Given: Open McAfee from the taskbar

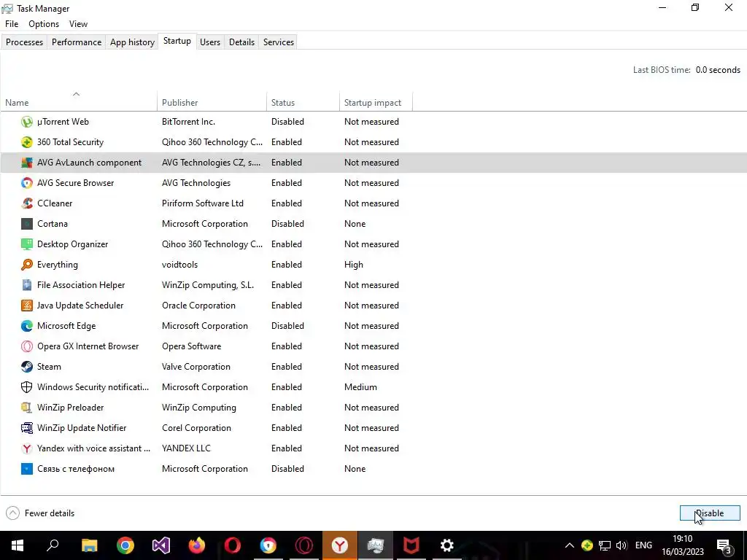Looking at the screenshot, I should [x=411, y=545].
